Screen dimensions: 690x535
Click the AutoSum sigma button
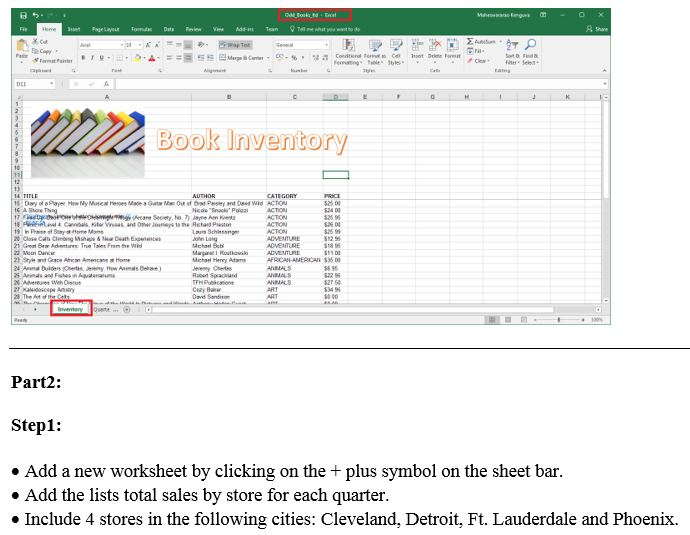tap(481, 41)
